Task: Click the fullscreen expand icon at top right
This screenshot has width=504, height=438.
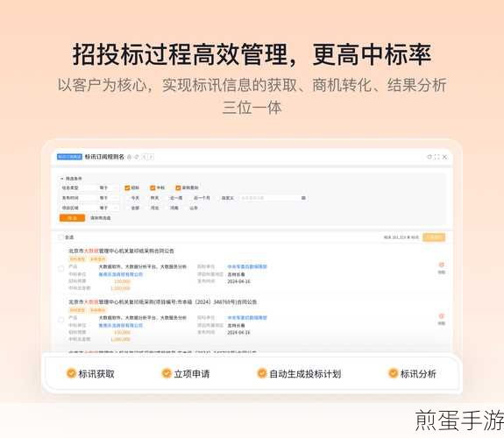Action: (x=437, y=157)
